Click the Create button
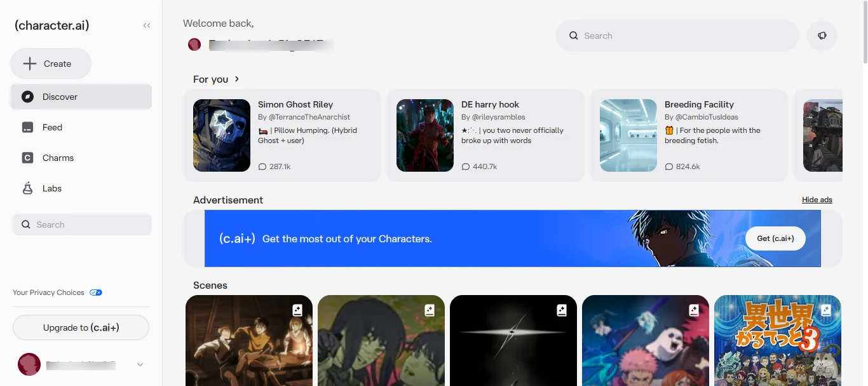868x386 pixels. (51, 64)
